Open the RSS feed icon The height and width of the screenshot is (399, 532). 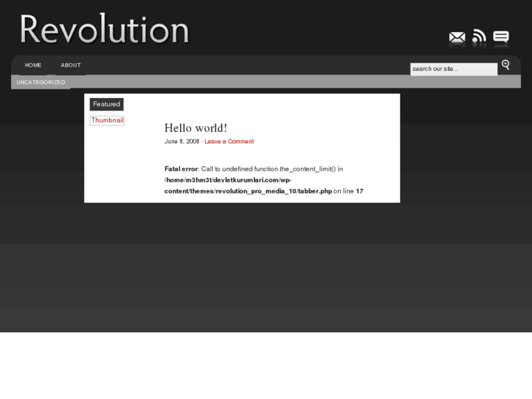click(479, 36)
